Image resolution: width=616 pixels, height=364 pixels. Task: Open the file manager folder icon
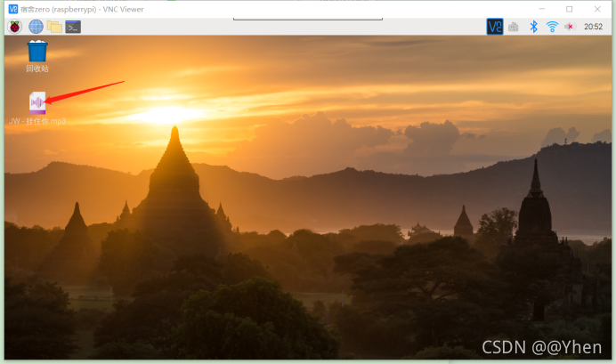pyautogui.click(x=54, y=27)
